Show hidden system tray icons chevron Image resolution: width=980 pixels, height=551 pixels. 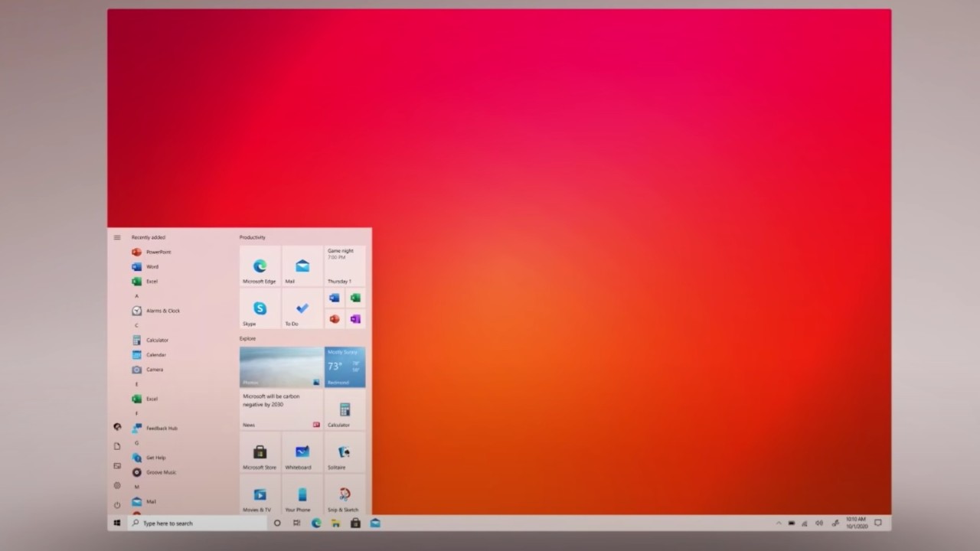(x=779, y=523)
